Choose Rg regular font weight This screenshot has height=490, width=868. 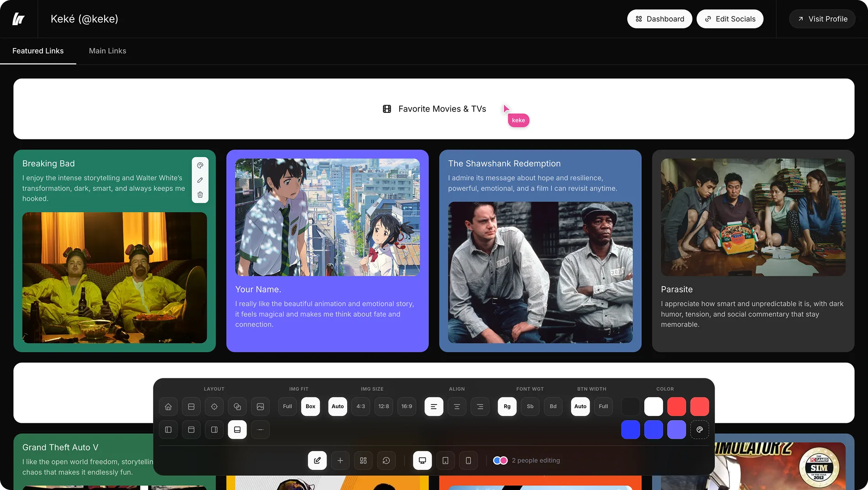507,406
